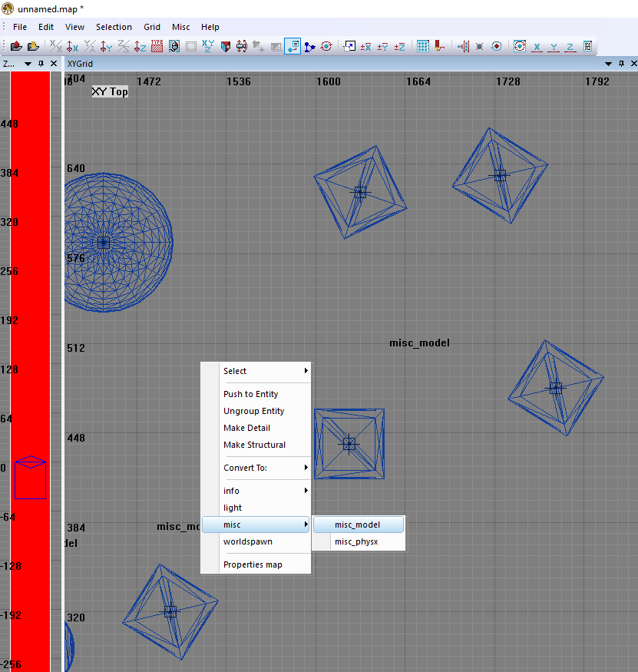This screenshot has width=638, height=672.
Task: Open the Selection menu
Action: pos(114,27)
